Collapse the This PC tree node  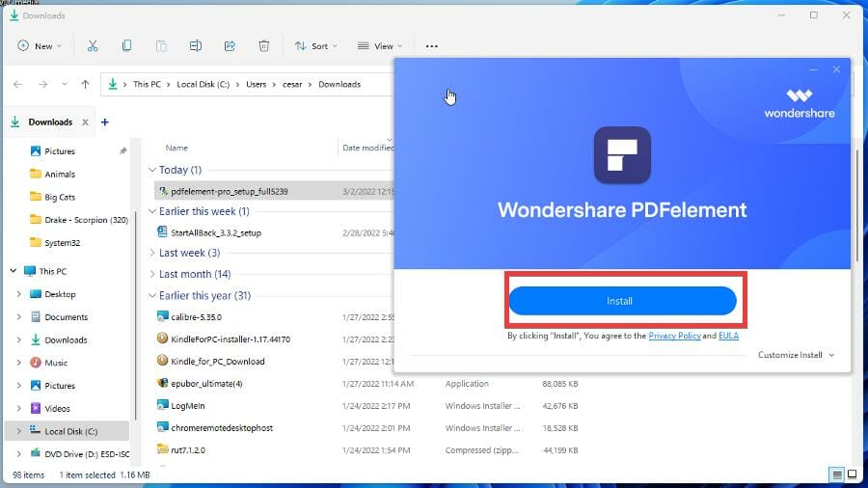click(14, 271)
